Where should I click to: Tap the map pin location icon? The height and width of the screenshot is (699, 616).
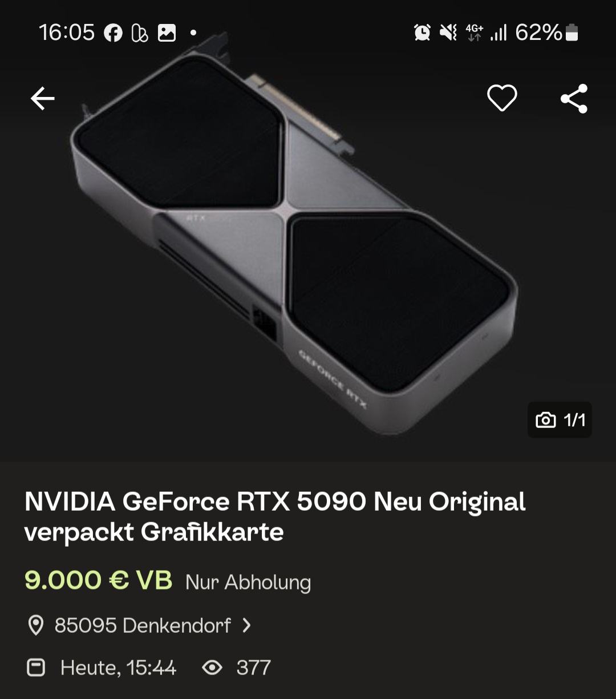pos(36,625)
